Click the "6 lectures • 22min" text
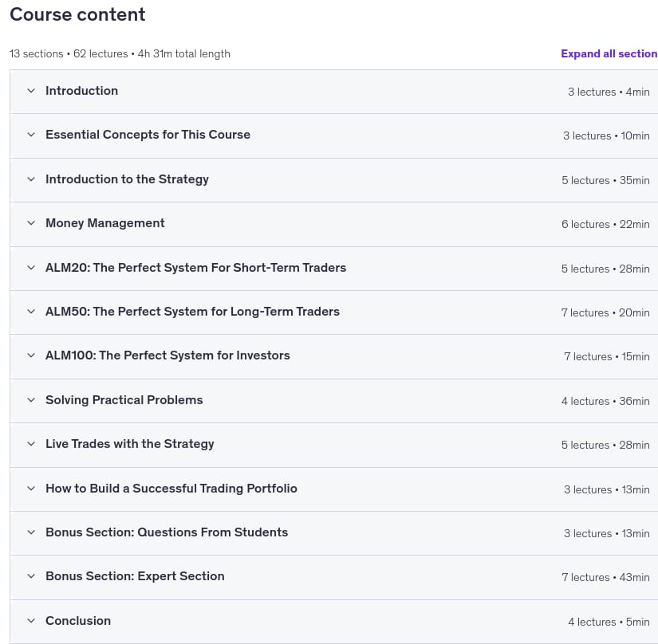658x644 pixels. point(605,224)
